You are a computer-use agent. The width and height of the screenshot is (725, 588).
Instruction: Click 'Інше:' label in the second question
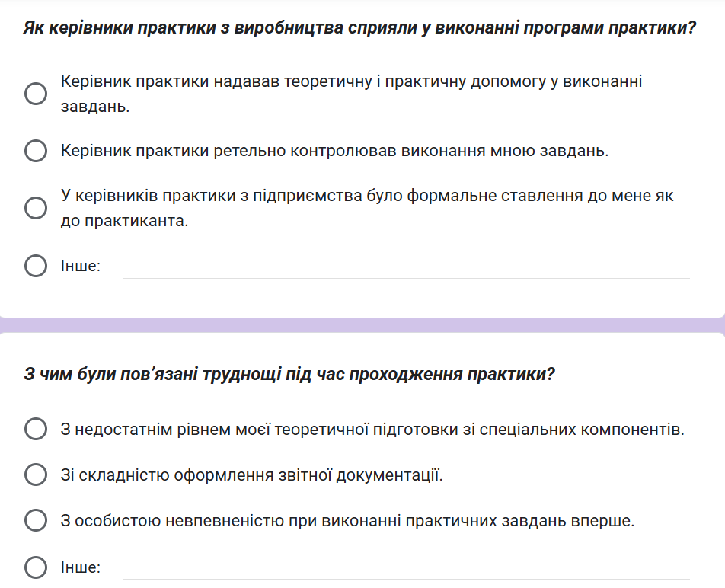[x=81, y=567]
